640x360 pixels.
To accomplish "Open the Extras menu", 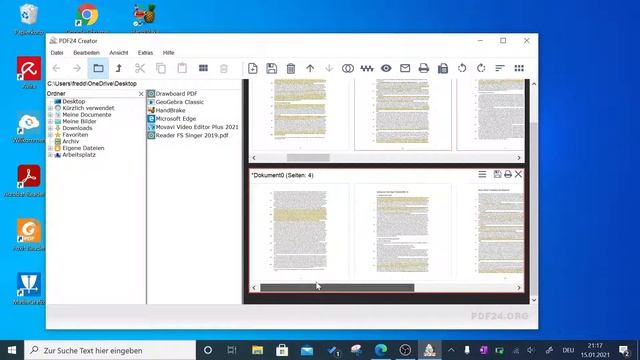I will [x=145, y=53].
